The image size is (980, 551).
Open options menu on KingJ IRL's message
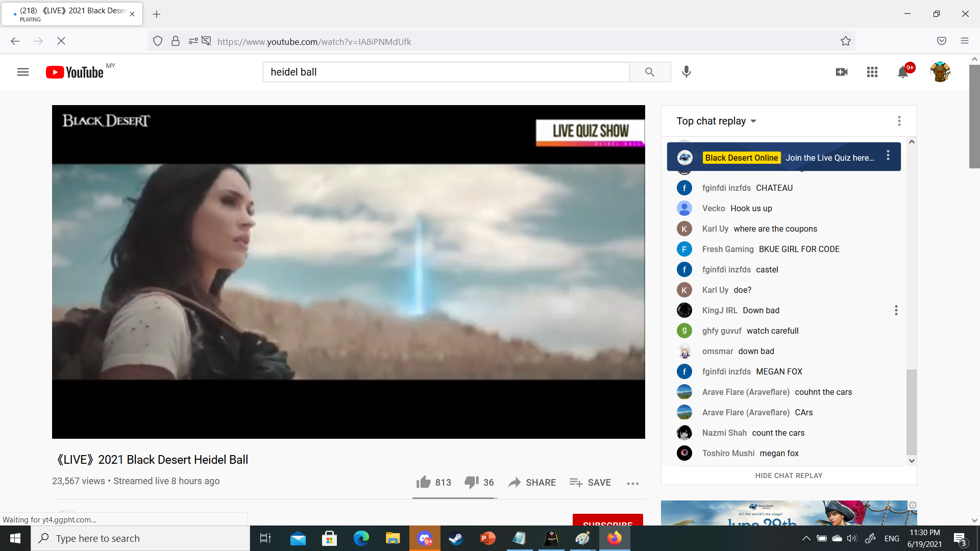click(896, 310)
